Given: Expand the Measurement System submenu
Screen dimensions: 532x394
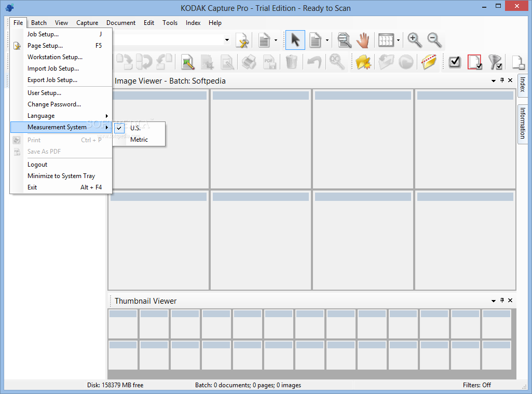Looking at the screenshot, I should tap(61, 127).
